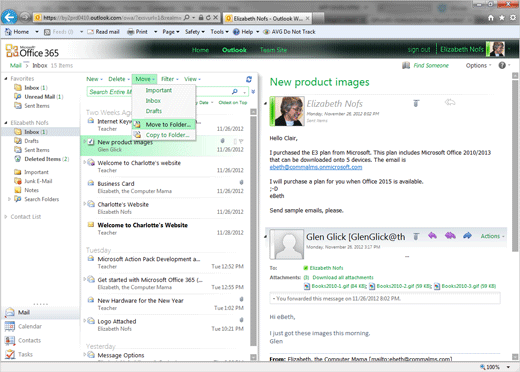Viewport: 520px width, 372px height.
Task: Open the Safety menu in command bar
Action: [x=195, y=32]
